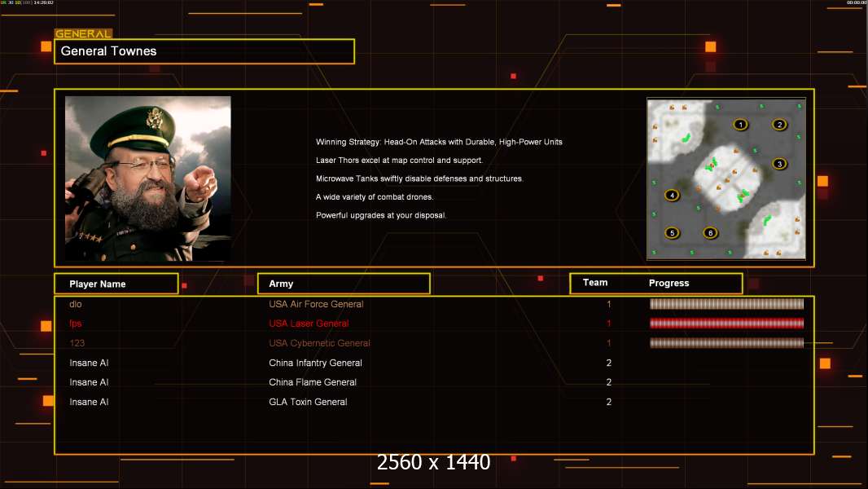The width and height of the screenshot is (868, 489).
Task: Click start position marker 1 on minimap
Action: pos(741,125)
